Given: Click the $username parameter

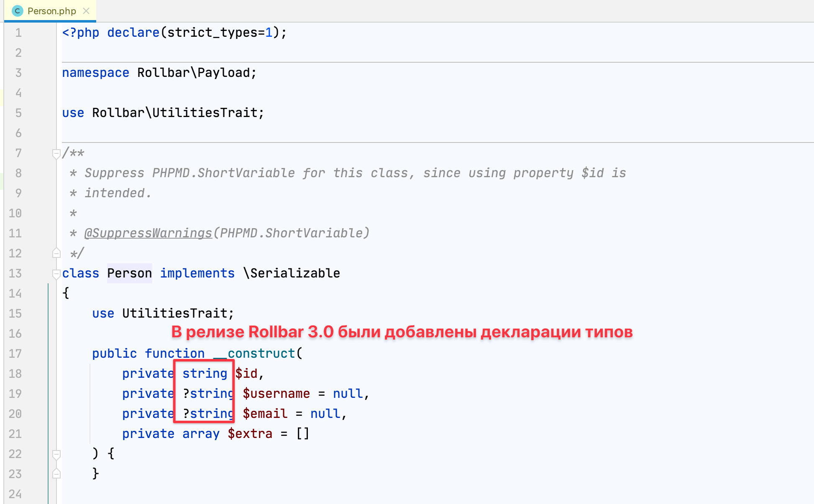Looking at the screenshot, I should pyautogui.click(x=276, y=394).
